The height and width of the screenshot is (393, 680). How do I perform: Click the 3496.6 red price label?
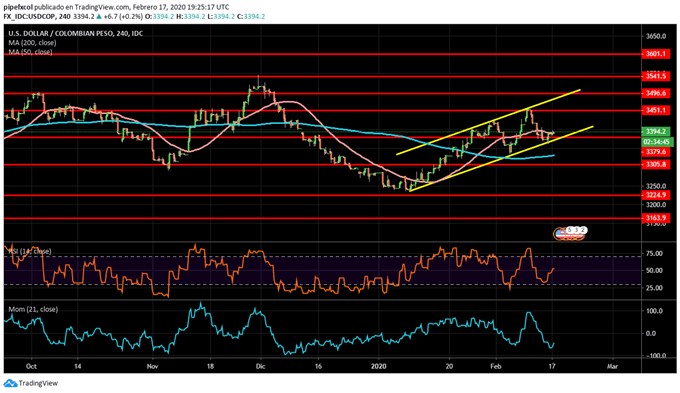click(x=656, y=93)
